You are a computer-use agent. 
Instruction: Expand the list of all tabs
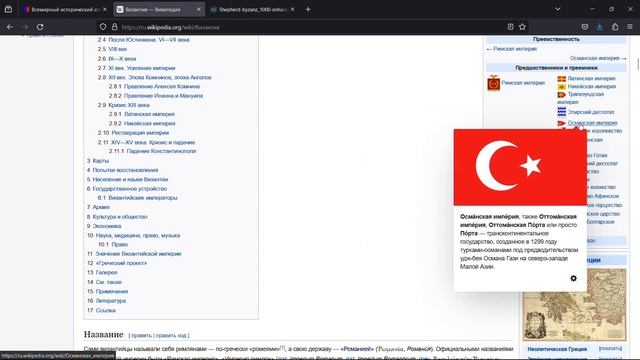coord(558,9)
